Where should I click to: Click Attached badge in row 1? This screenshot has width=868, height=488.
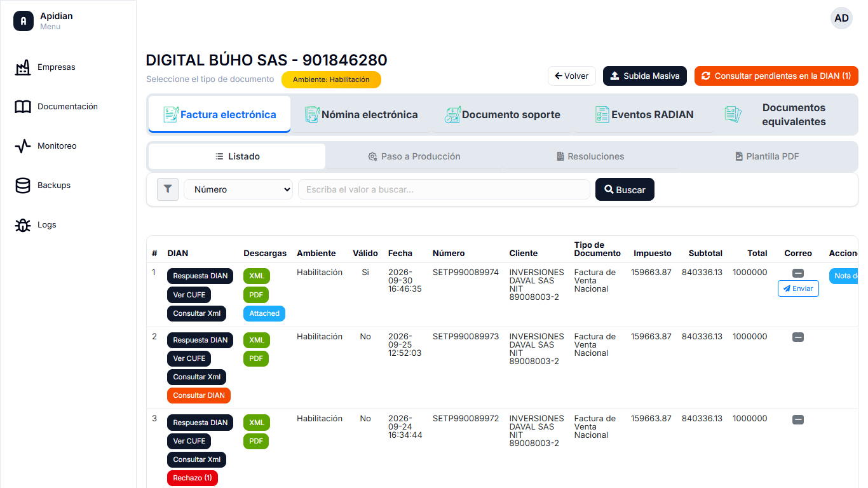264,313
